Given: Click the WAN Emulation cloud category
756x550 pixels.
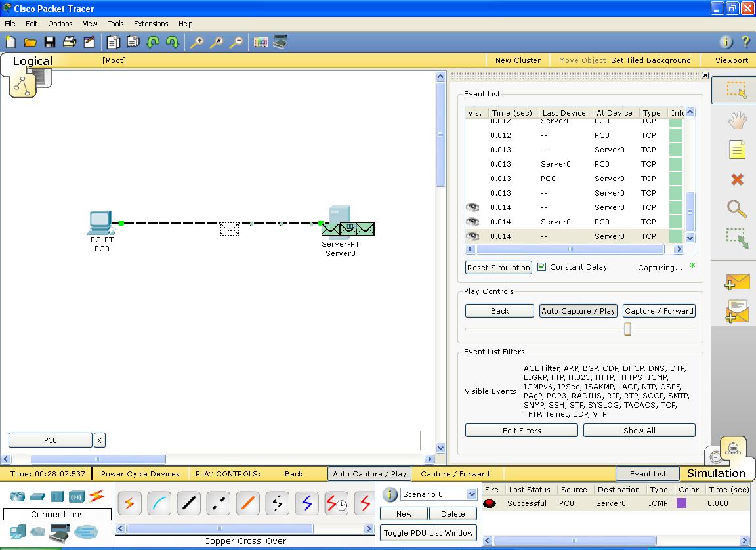Looking at the screenshot, I should 37,533.
